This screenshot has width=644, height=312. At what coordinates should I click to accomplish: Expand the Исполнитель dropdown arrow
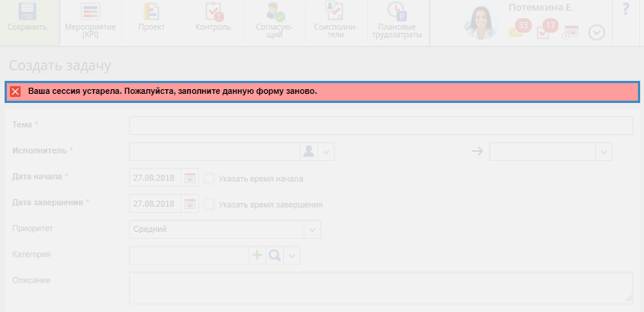(x=326, y=152)
